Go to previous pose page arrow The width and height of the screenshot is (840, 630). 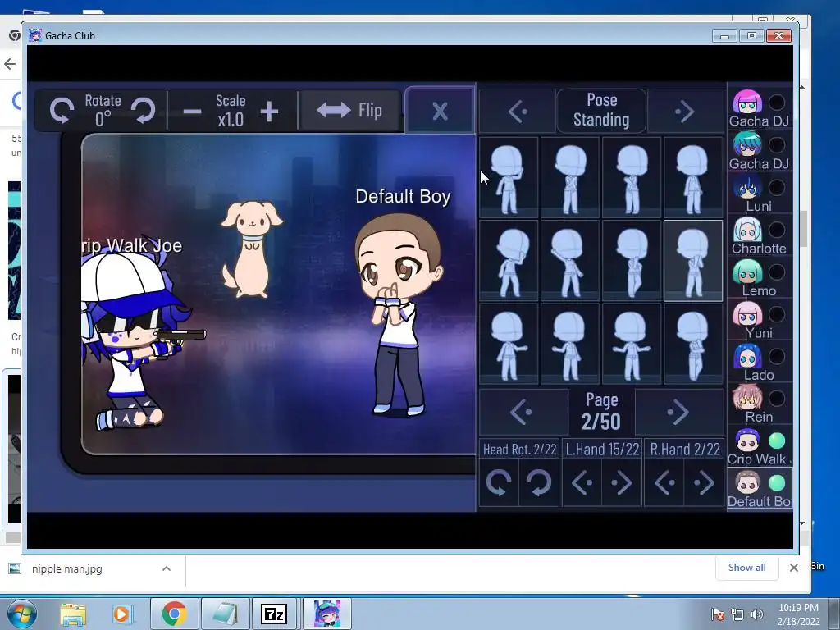523,412
